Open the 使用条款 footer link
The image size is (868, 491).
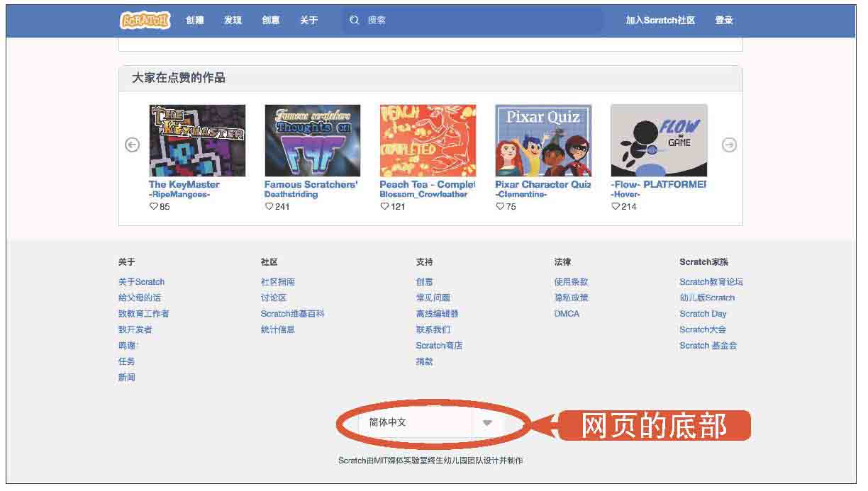pos(572,282)
